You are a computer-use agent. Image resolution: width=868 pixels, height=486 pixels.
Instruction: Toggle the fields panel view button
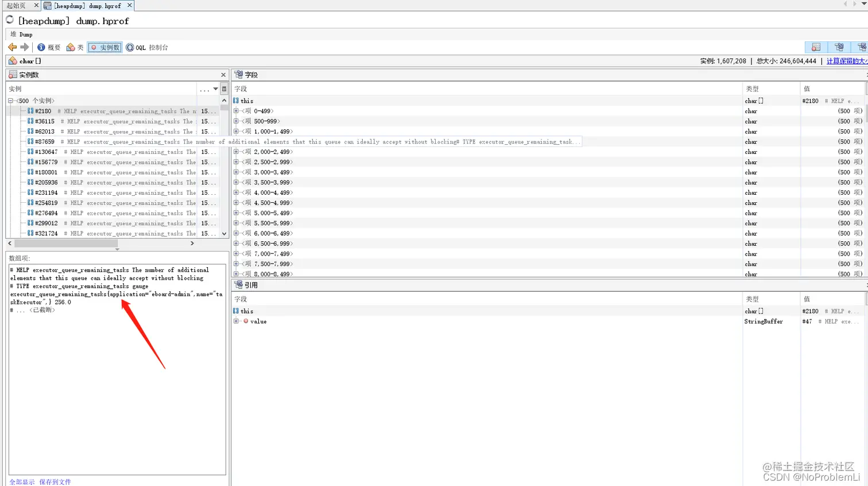coord(839,47)
